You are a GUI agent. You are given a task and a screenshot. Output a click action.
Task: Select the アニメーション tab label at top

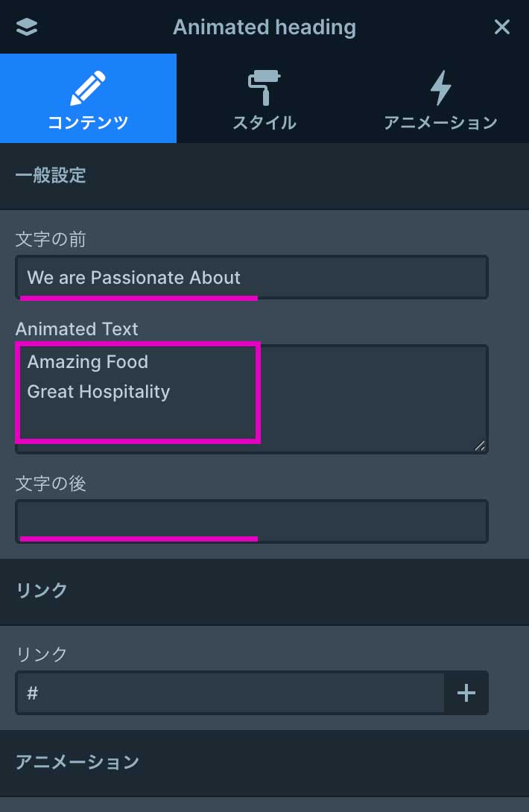(440, 123)
